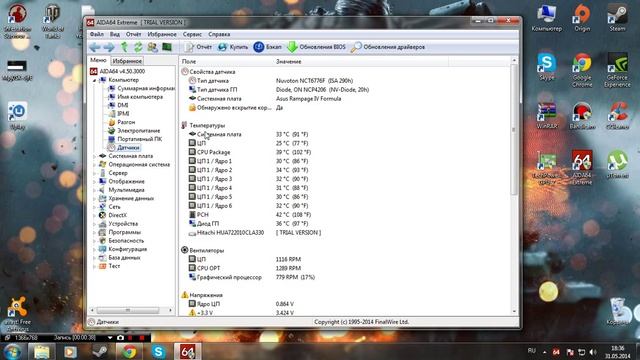Screen dimensions: 640x360
Task: Open the Отчёт menu in menu bar
Action: click(x=133, y=34)
